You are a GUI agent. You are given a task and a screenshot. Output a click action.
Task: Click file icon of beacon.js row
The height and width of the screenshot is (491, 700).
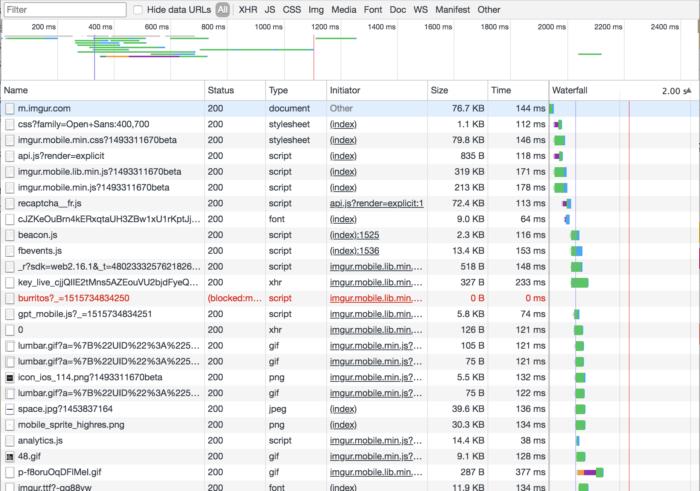click(10, 235)
